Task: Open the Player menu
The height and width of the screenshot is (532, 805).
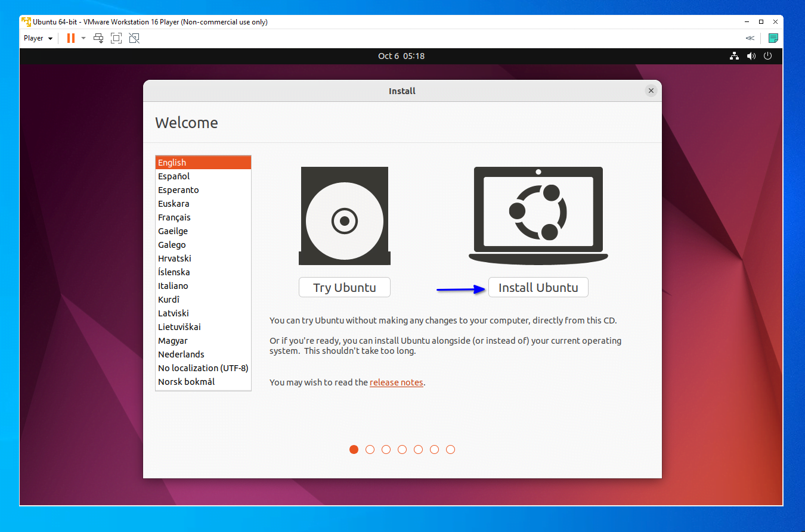Action: (x=38, y=38)
